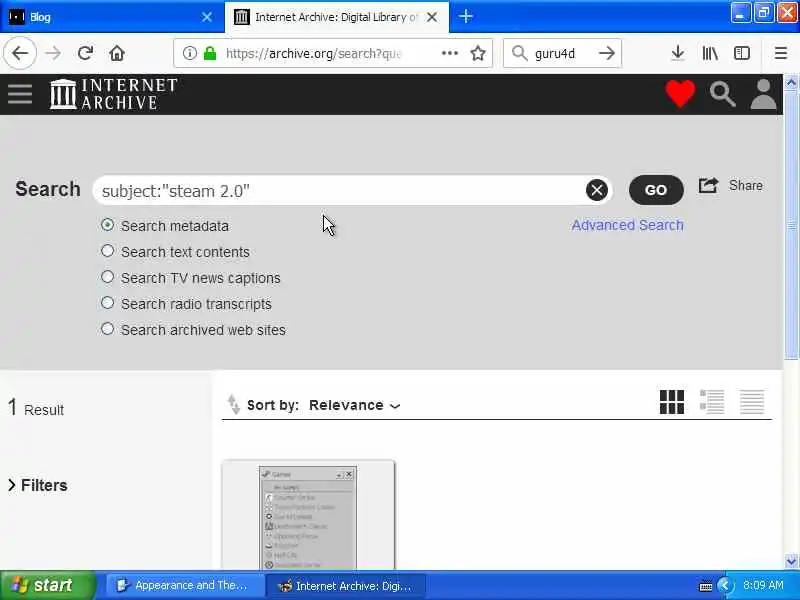
Task: Click the red heart donate icon
Action: pos(680,94)
